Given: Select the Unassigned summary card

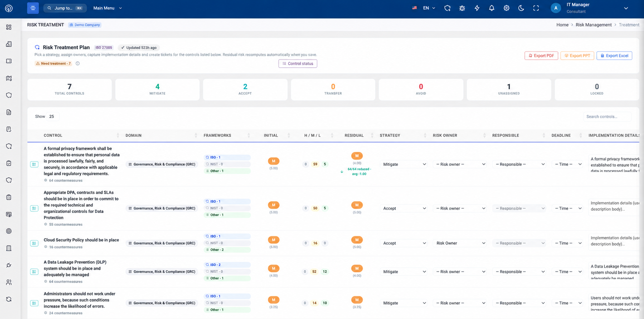Looking at the screenshot, I should (x=509, y=89).
